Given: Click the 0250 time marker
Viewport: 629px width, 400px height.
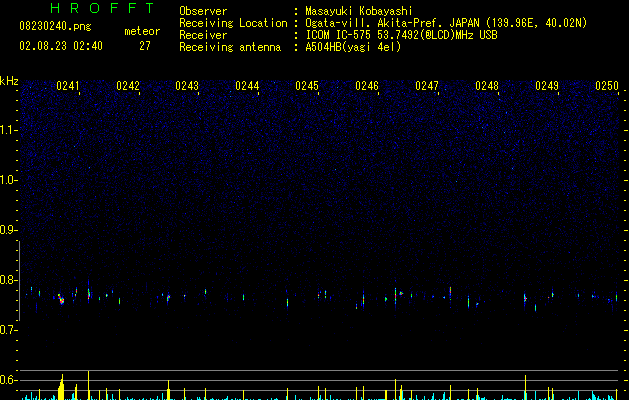Looking at the screenshot, I should 607,86.
